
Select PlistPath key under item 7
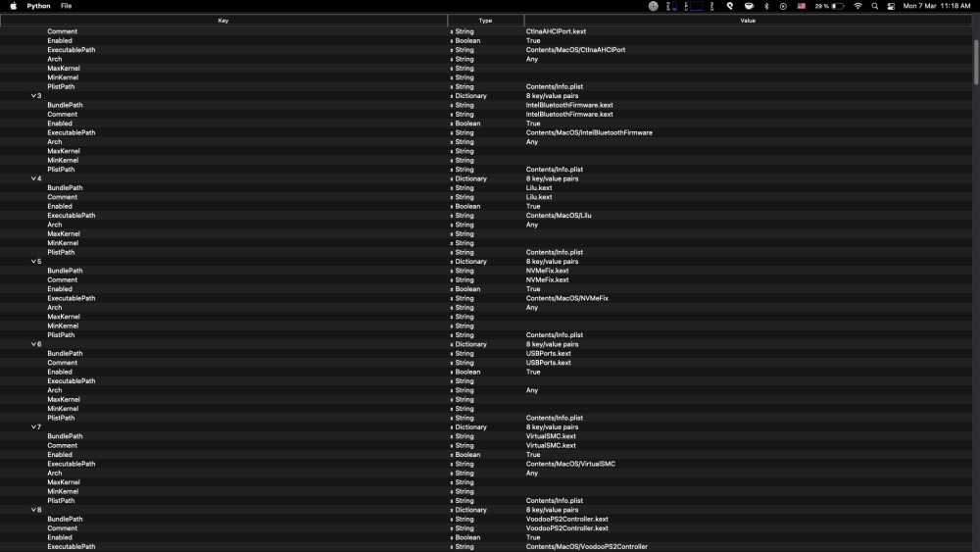pos(61,501)
